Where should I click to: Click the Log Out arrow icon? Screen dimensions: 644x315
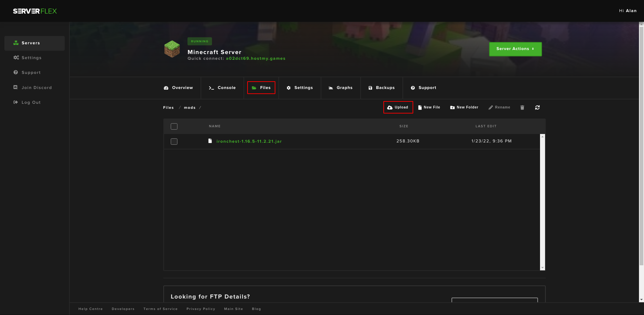click(15, 102)
